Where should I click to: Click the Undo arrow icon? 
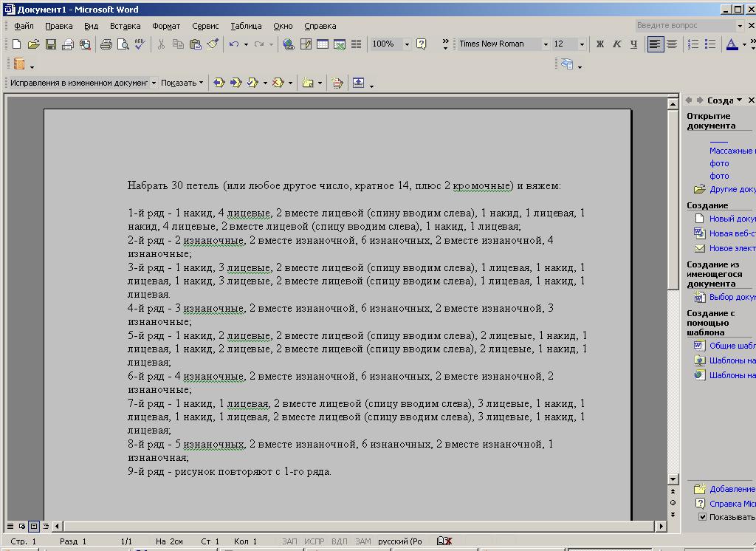coord(233,44)
